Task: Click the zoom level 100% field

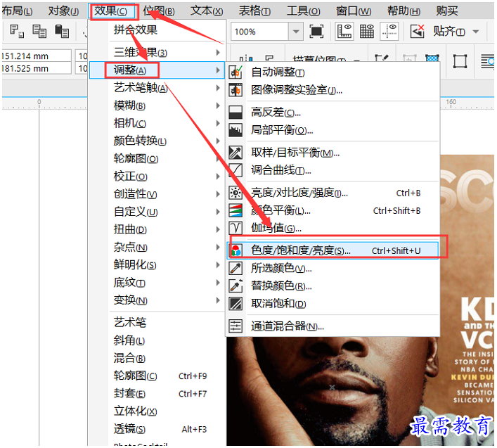Action: 260,32
